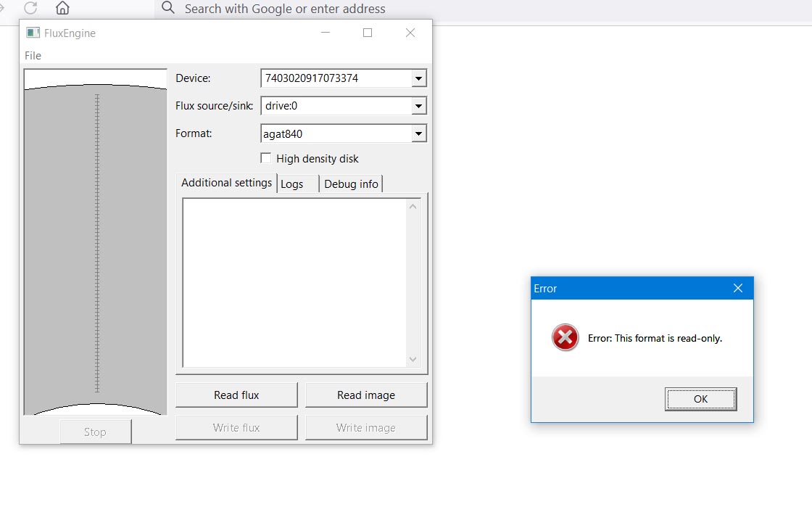Image resolution: width=812 pixels, height=515 pixels.
Task: Close the FluxEngine window
Action: pos(410,33)
